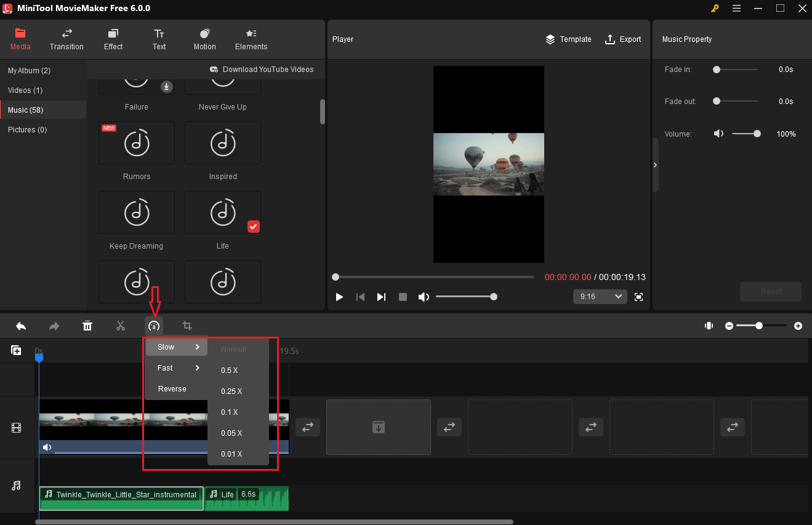Redo the last action
The width and height of the screenshot is (812, 525).
click(x=54, y=326)
